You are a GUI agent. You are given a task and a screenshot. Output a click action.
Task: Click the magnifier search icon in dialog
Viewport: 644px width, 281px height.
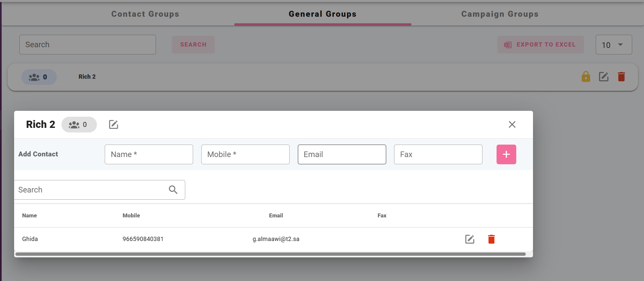coord(173,190)
